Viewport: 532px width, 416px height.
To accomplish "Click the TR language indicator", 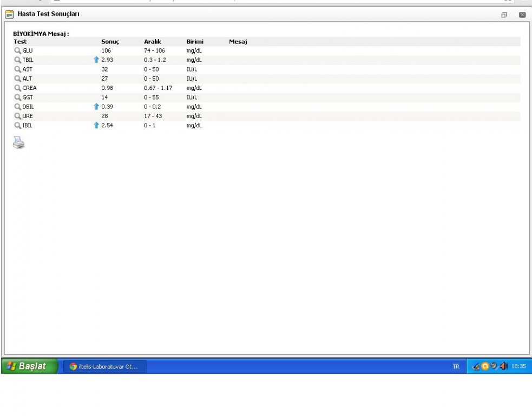I will pos(456,367).
